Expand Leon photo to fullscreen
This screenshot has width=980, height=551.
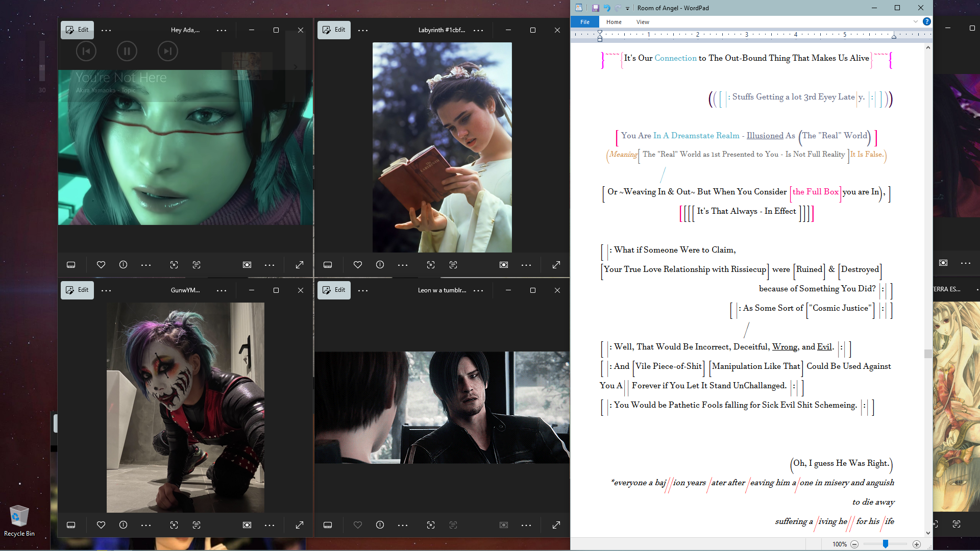click(x=556, y=525)
